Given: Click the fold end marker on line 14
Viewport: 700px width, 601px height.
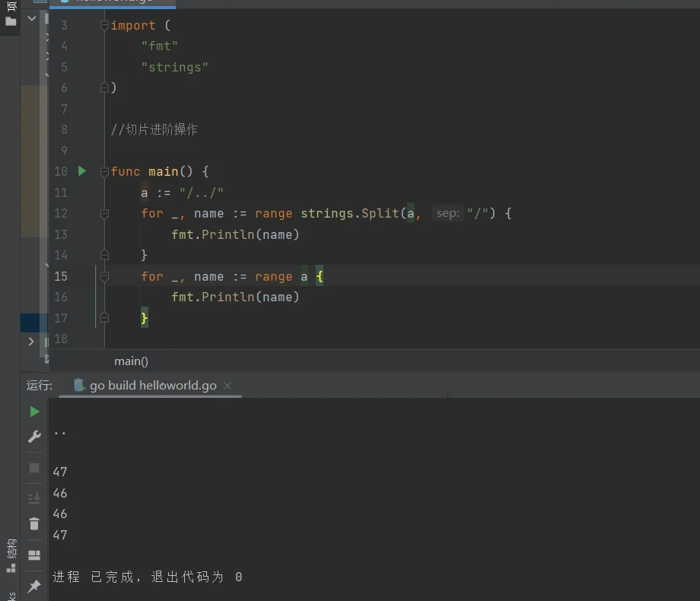Looking at the screenshot, I should [x=104, y=255].
